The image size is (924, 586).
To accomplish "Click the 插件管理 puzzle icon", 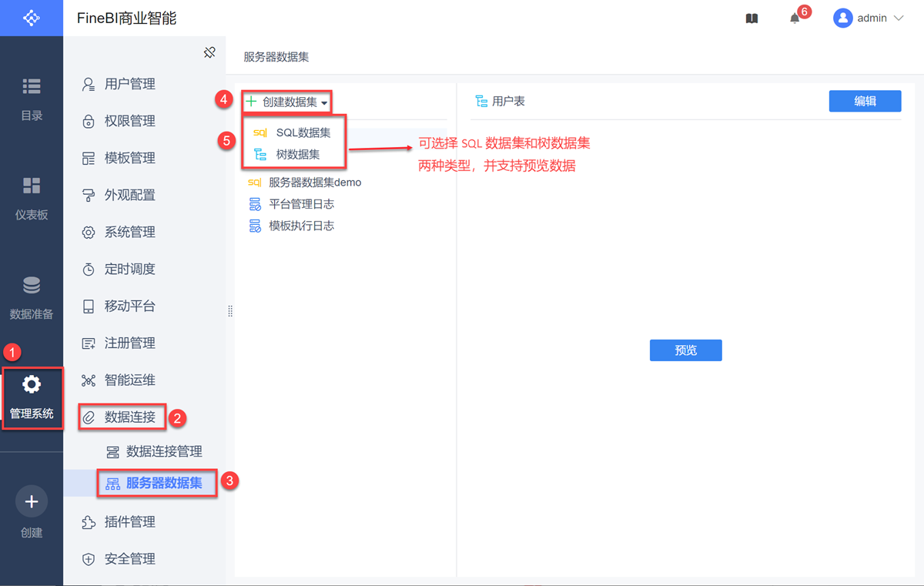I will click(x=89, y=522).
